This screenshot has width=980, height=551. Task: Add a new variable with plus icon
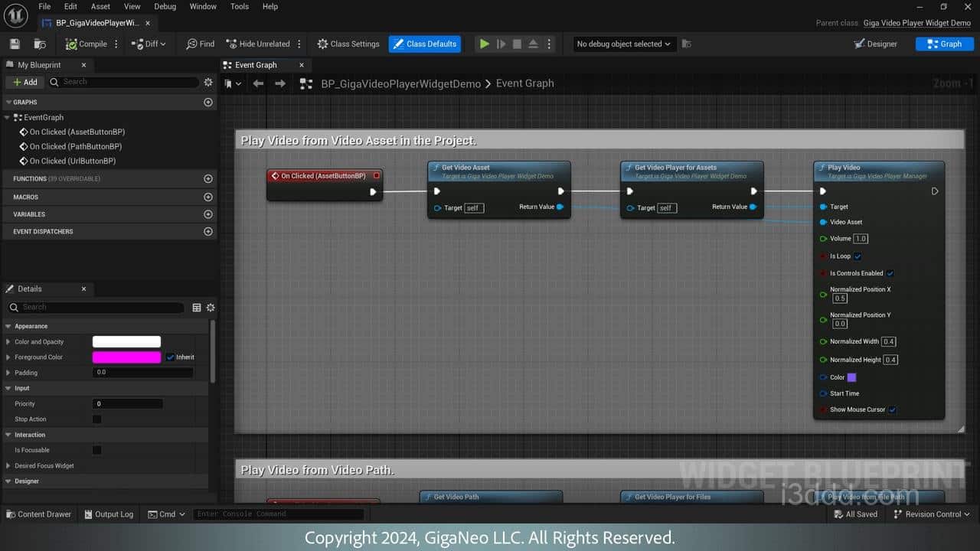(207, 214)
